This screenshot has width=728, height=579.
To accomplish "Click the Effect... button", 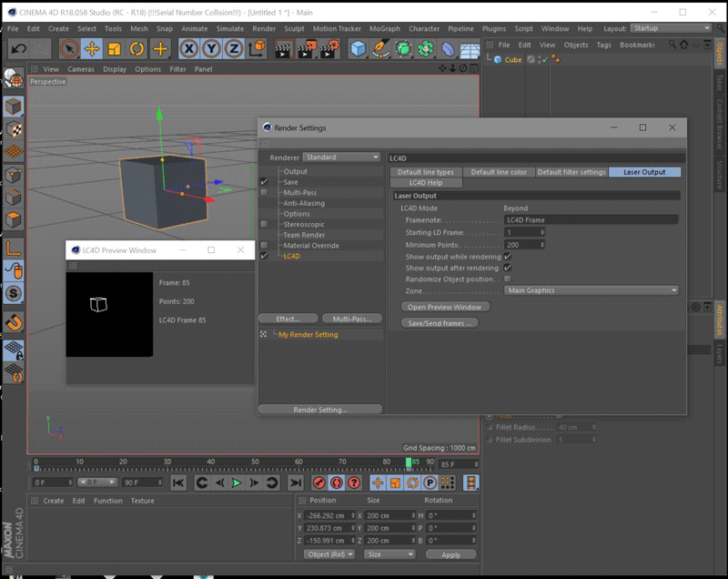I will click(288, 319).
